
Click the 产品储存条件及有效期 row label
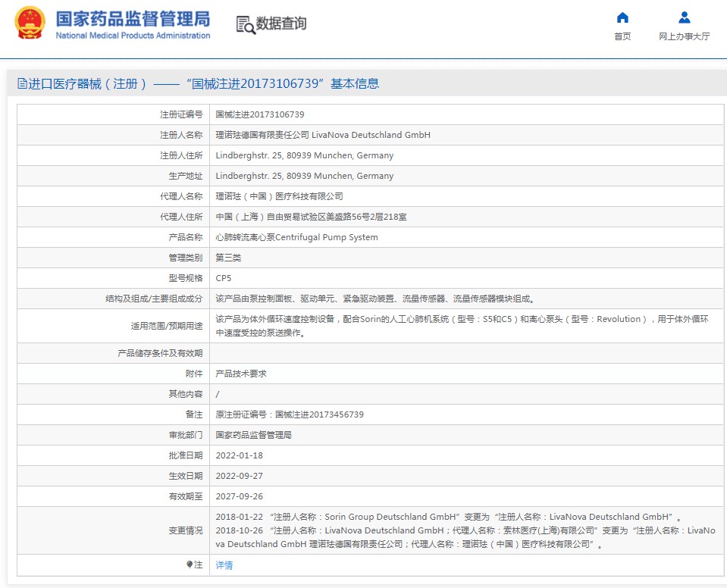160,353
